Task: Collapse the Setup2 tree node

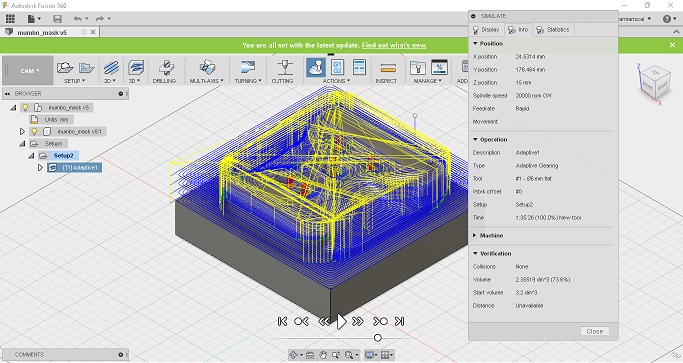Action: [31, 156]
